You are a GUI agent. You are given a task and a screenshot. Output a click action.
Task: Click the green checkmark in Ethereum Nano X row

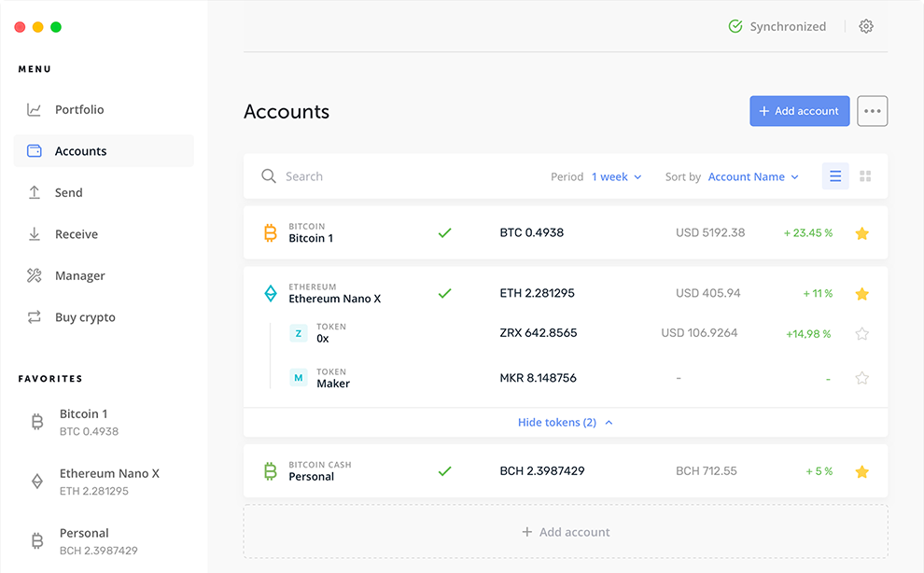pyautogui.click(x=445, y=294)
